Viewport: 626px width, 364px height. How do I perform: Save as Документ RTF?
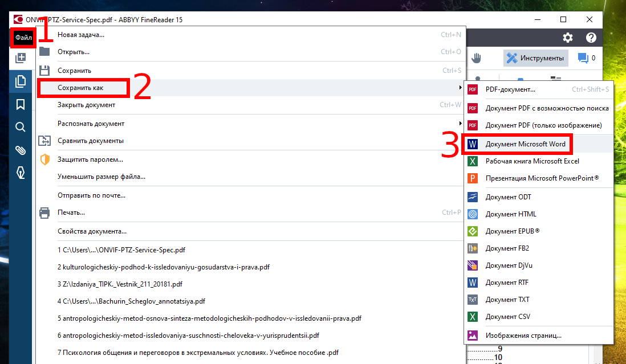[539, 283]
